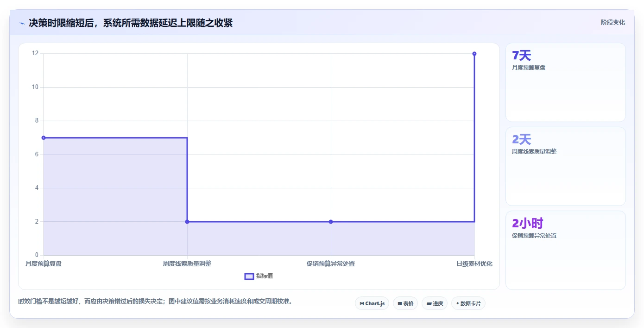This screenshot has height=328, width=644.
Task: Click 促销预算异常处置 label in the third card
Action: (534, 236)
